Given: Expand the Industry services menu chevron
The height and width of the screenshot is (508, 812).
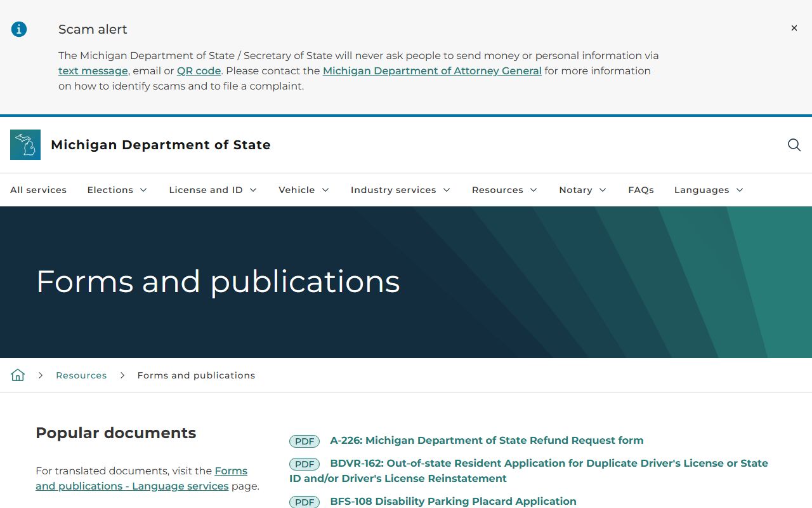Looking at the screenshot, I should [x=447, y=190].
